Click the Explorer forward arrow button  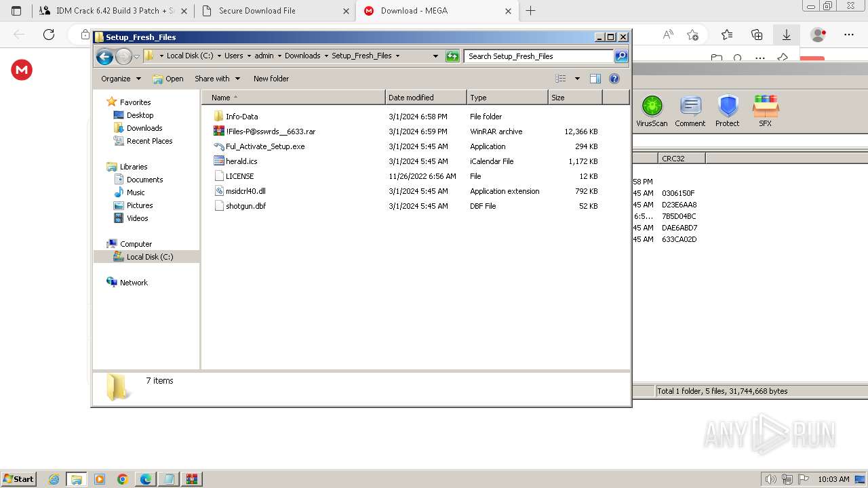point(123,56)
